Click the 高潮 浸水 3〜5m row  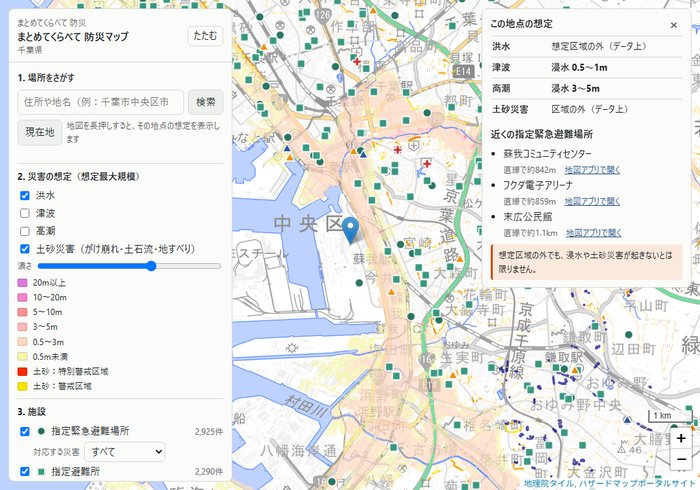click(x=587, y=88)
